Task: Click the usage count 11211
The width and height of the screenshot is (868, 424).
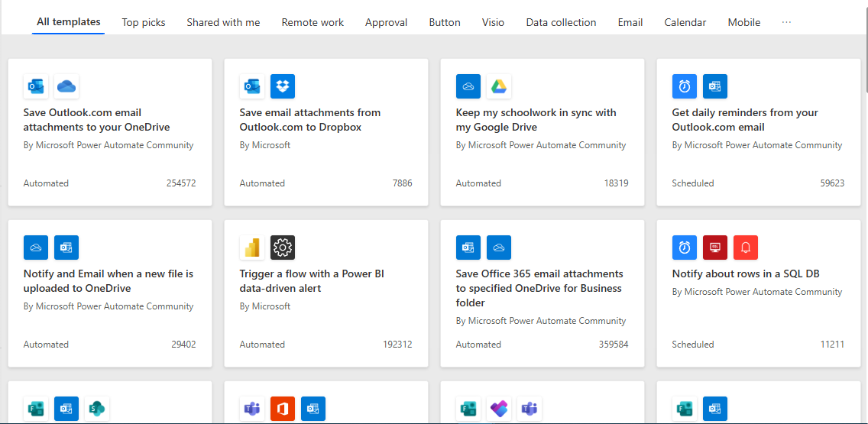Action: click(832, 345)
